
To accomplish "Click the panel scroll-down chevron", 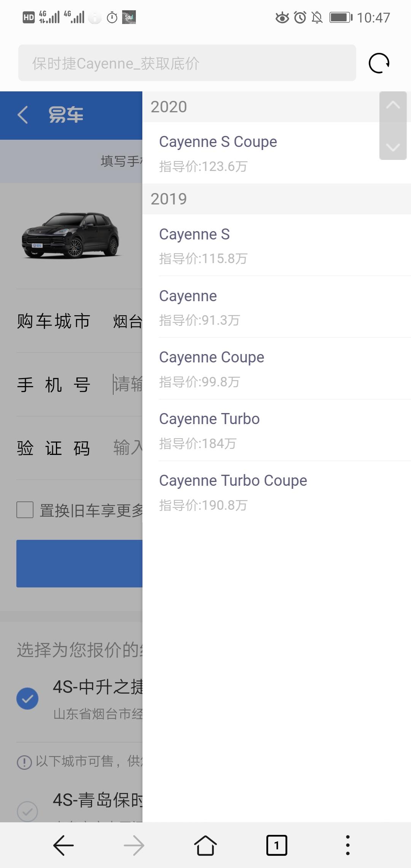I will (x=393, y=147).
